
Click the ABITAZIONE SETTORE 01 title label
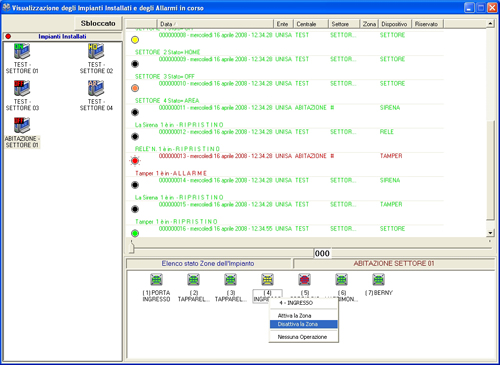394,263
